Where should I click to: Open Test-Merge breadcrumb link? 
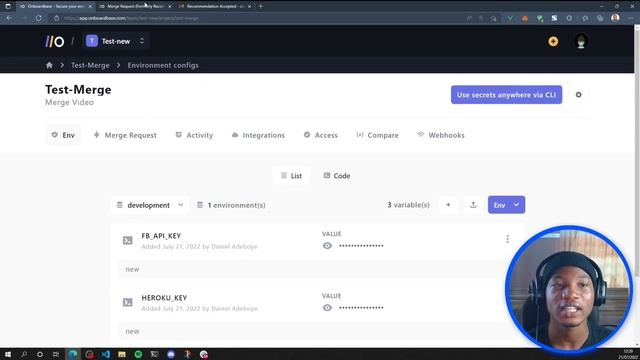pos(90,65)
